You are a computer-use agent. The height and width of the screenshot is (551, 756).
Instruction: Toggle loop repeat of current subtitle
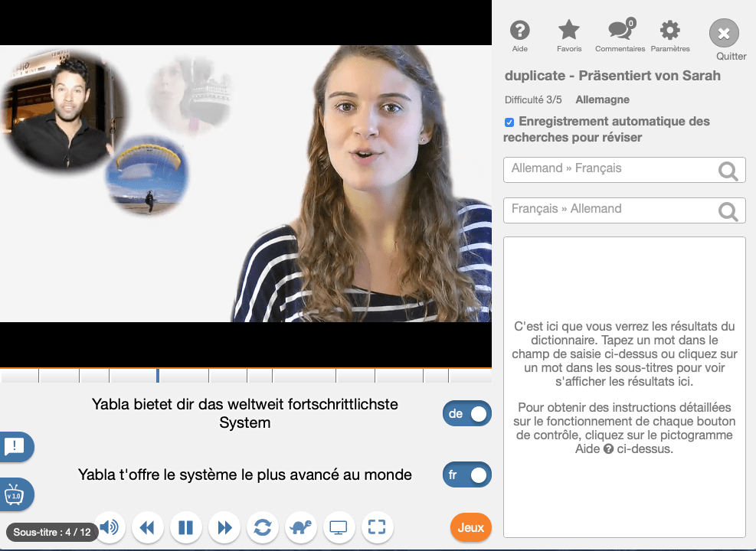tap(263, 527)
